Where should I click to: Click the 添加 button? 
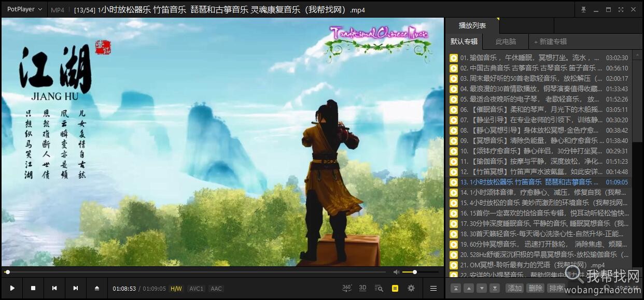tap(514, 288)
